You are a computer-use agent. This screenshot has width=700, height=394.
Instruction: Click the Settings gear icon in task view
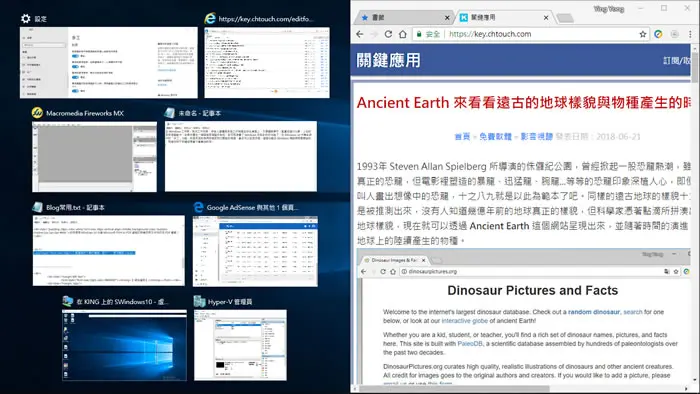pos(26,18)
